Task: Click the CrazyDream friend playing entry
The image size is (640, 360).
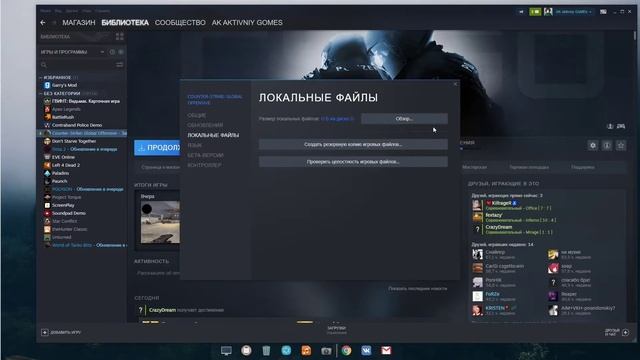Action: 513,229
